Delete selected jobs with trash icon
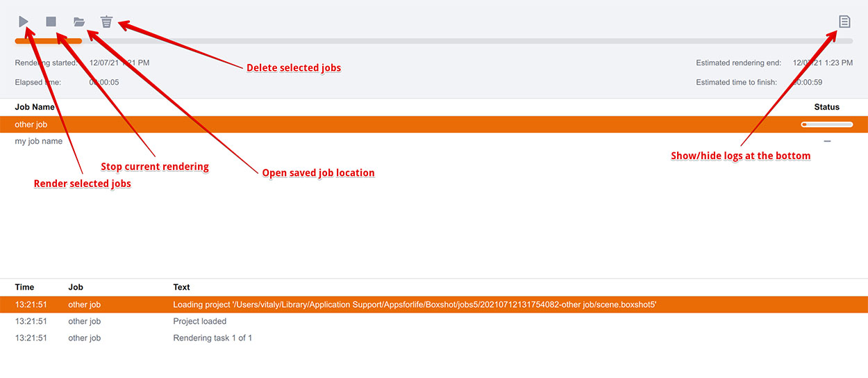The width and height of the screenshot is (868, 378). 106,22
